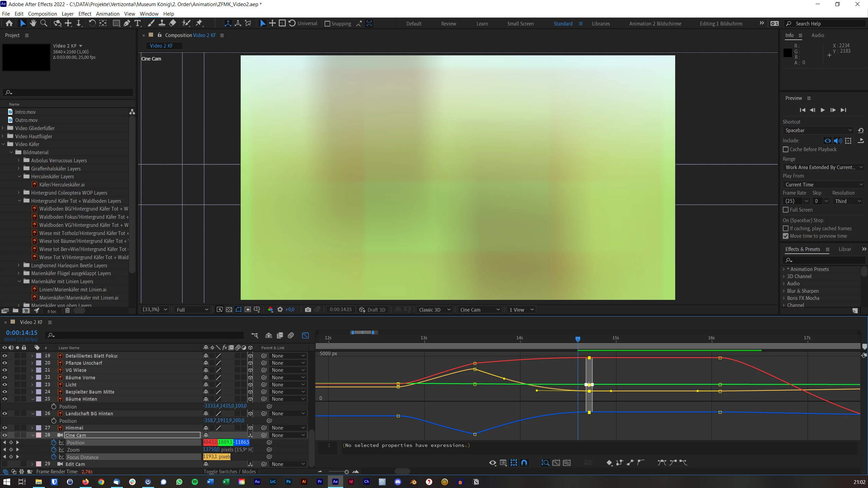The height and width of the screenshot is (488, 868).
Task: Click Position graph editor icon
Action: (61, 442)
